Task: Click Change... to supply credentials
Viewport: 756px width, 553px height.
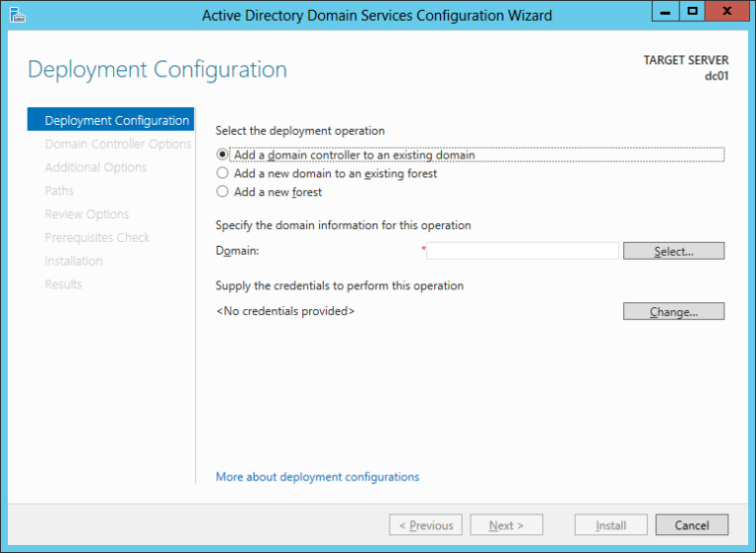Action: [673, 312]
